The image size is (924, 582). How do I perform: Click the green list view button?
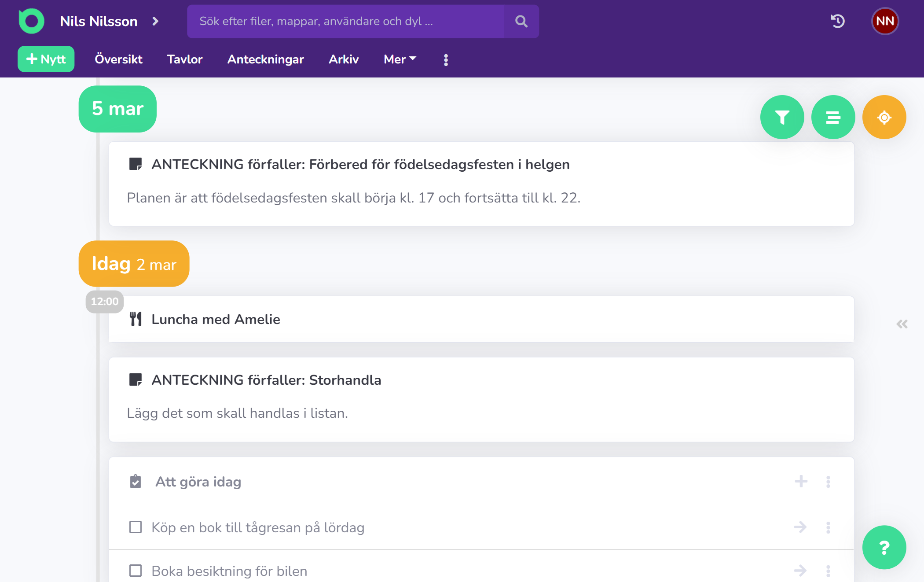tap(833, 117)
